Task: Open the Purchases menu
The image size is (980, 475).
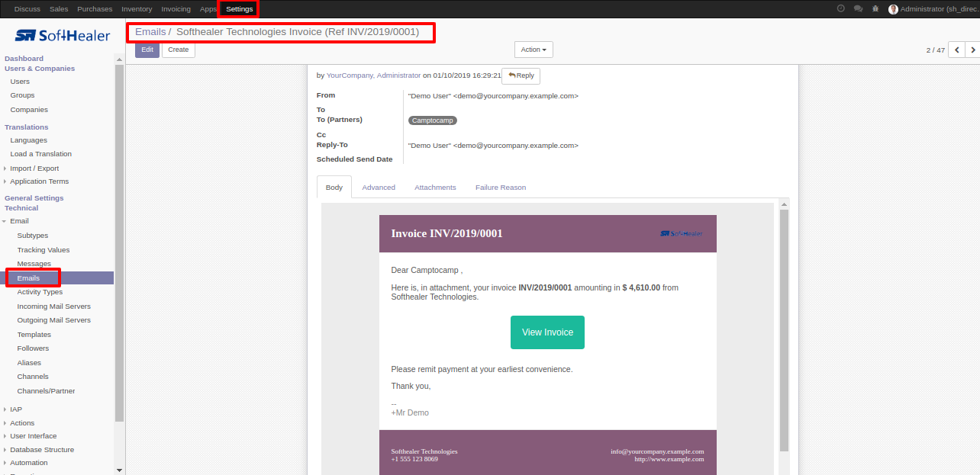Action: point(95,9)
